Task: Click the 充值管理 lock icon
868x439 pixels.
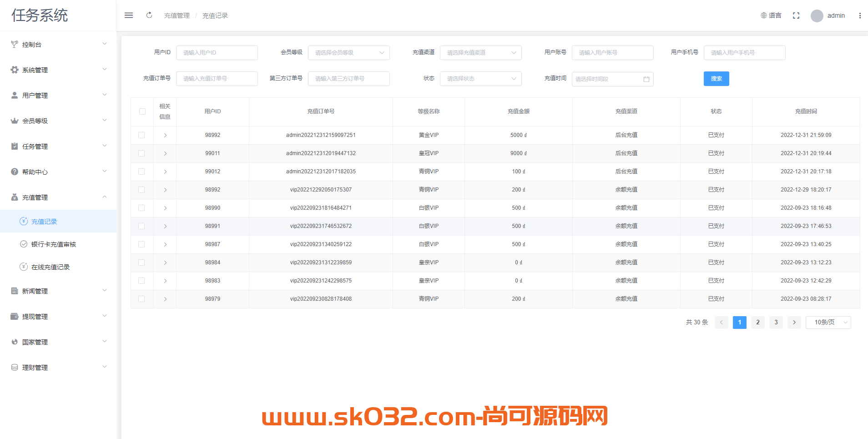Action: 15,197
